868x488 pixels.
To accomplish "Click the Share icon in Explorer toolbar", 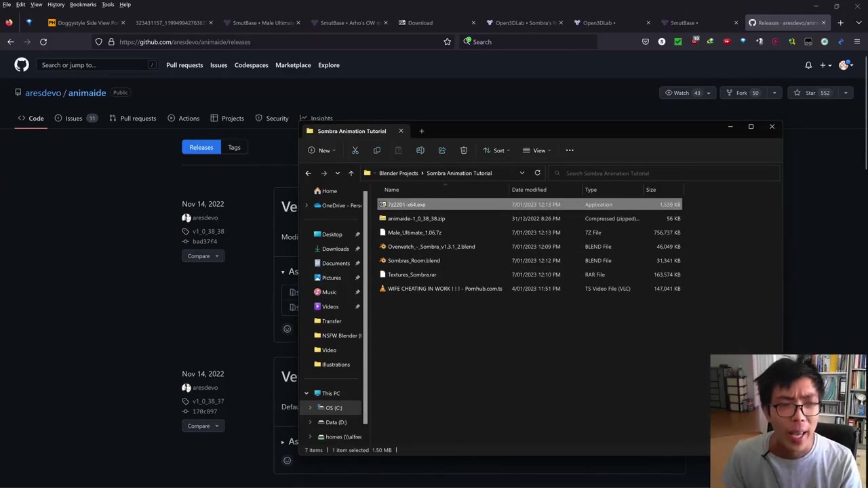I will point(442,150).
